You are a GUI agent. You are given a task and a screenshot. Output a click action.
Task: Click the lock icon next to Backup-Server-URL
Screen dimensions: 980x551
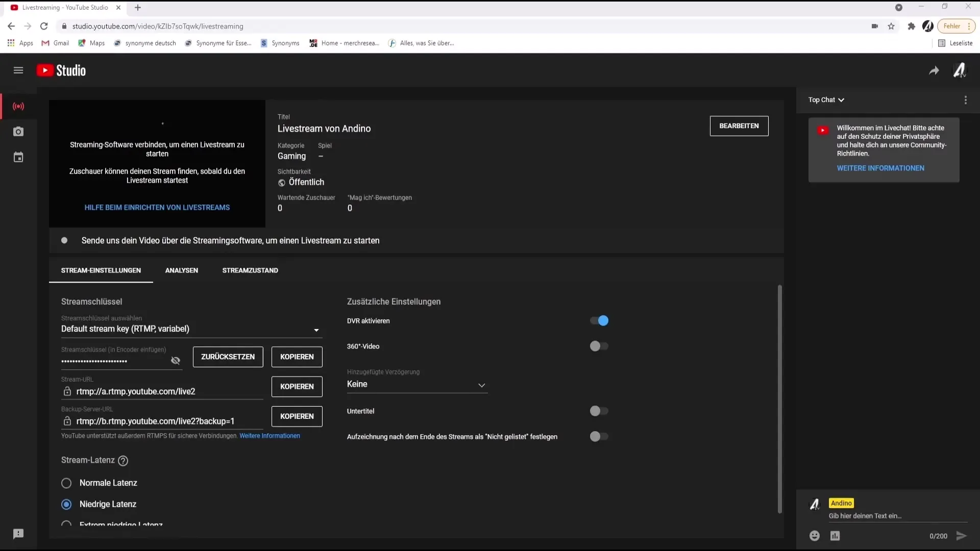point(66,421)
